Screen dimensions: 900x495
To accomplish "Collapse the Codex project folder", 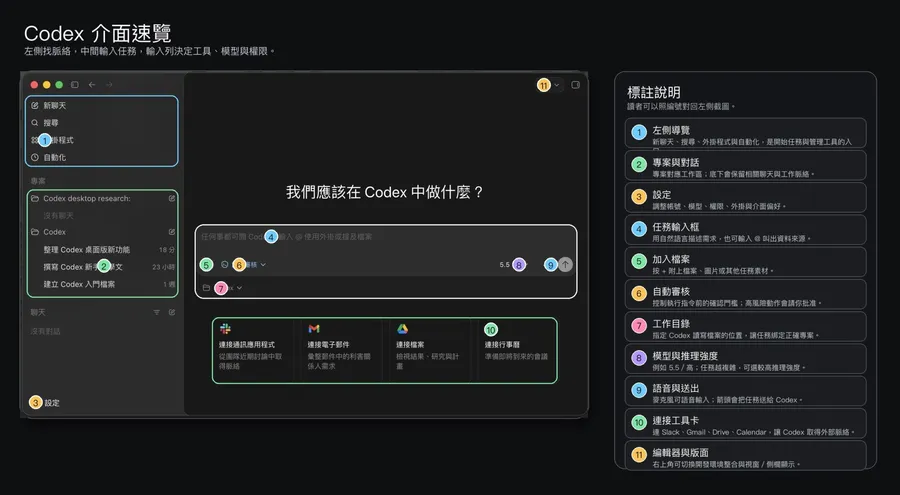I will pyautogui.click(x=35, y=232).
